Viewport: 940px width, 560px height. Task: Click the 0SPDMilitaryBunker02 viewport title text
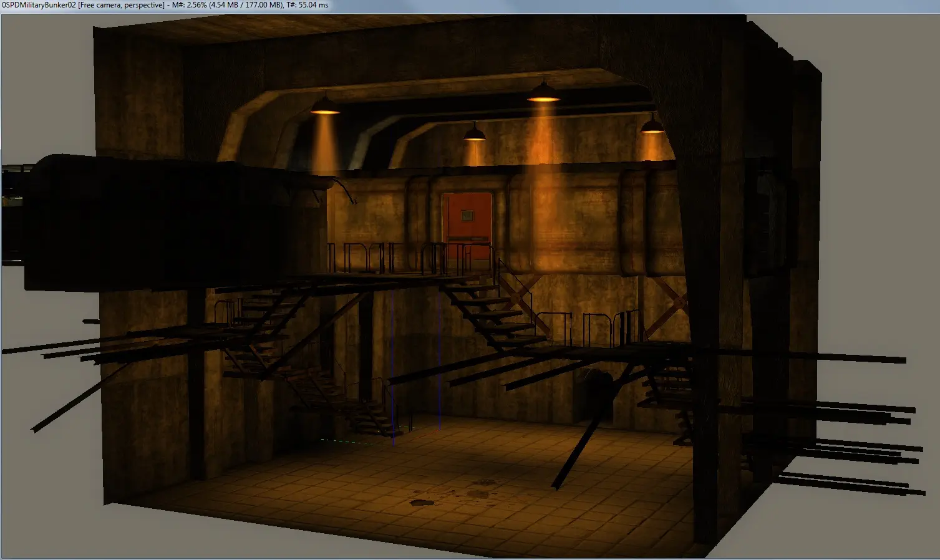click(x=39, y=5)
